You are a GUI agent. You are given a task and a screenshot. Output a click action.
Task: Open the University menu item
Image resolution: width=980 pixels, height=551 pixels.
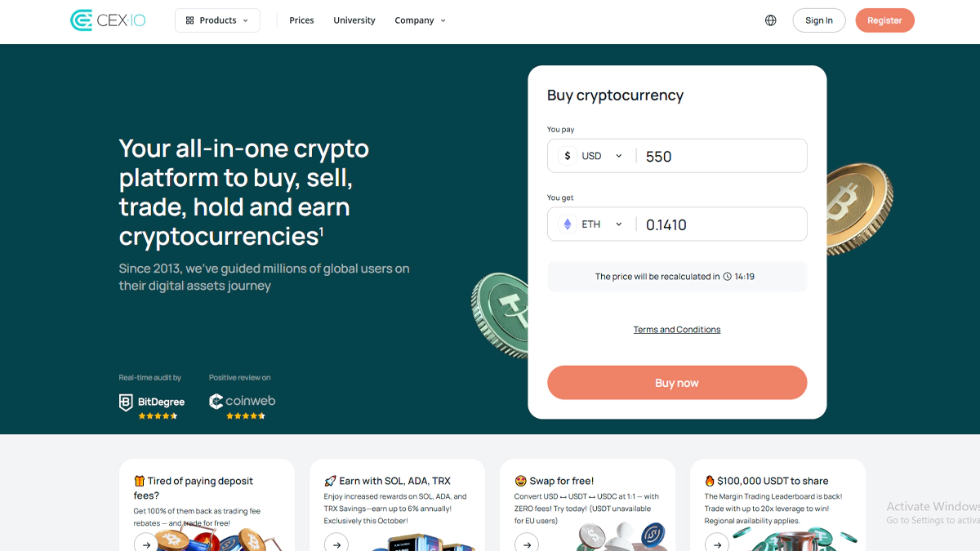[x=354, y=20]
